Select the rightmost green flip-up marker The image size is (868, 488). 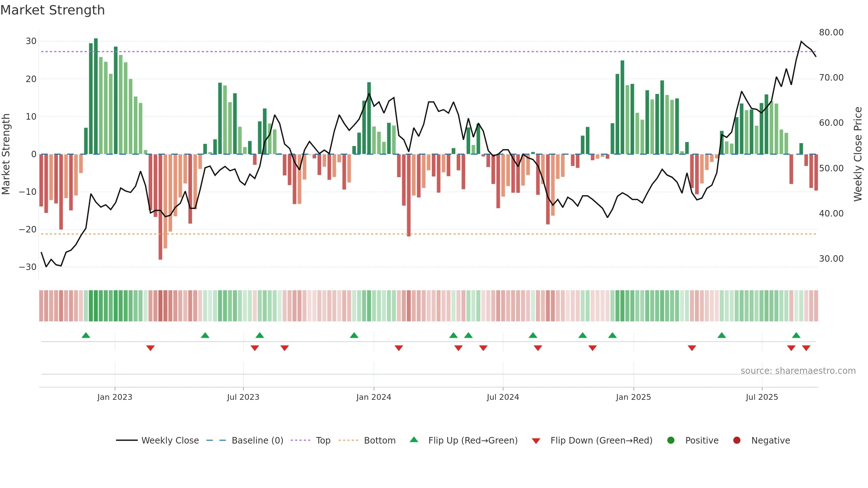click(x=796, y=335)
